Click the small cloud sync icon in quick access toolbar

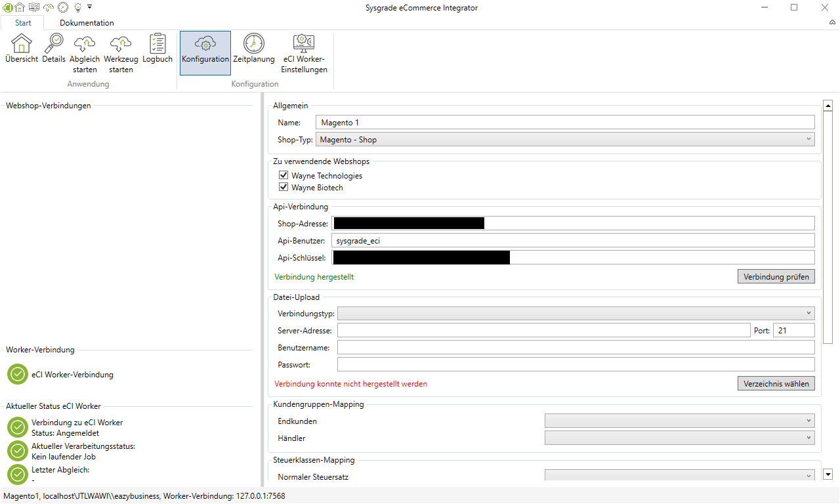point(49,7)
